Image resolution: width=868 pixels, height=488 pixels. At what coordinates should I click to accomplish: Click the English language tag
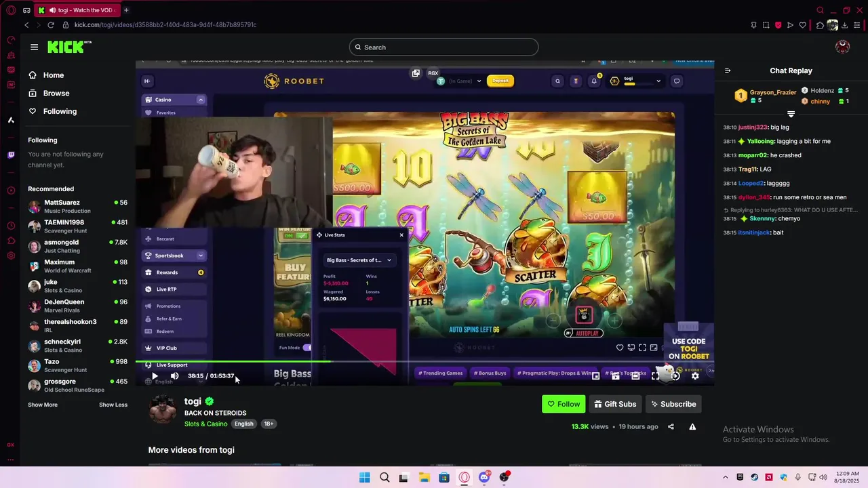pos(244,424)
